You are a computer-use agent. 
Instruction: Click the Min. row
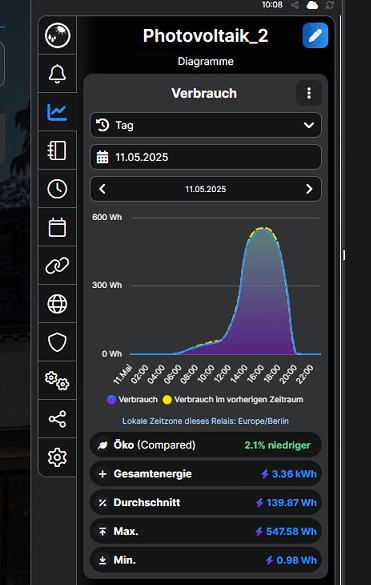click(x=206, y=560)
